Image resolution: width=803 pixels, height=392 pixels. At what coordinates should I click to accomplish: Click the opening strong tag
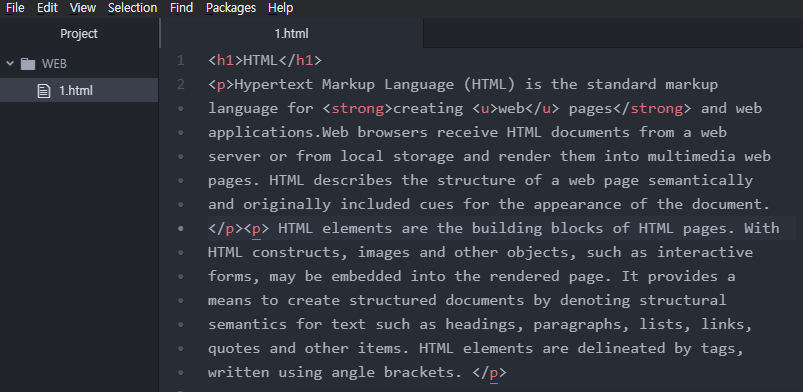357,108
